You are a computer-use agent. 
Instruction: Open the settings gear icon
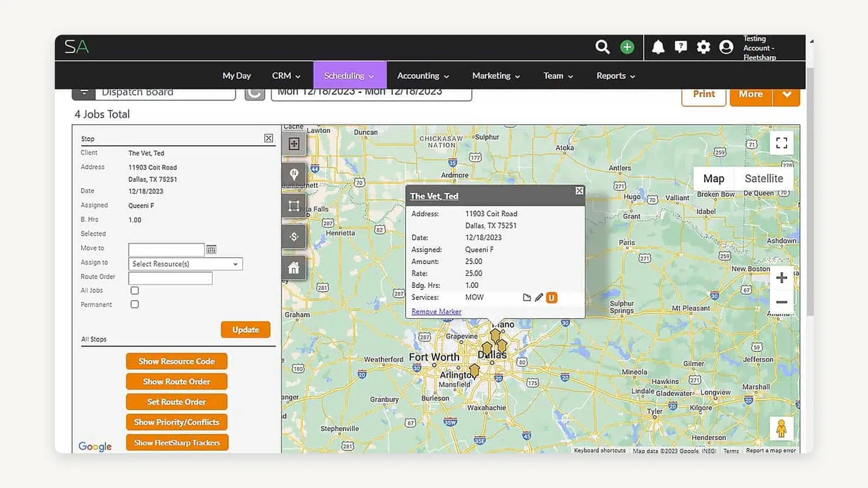[704, 47]
